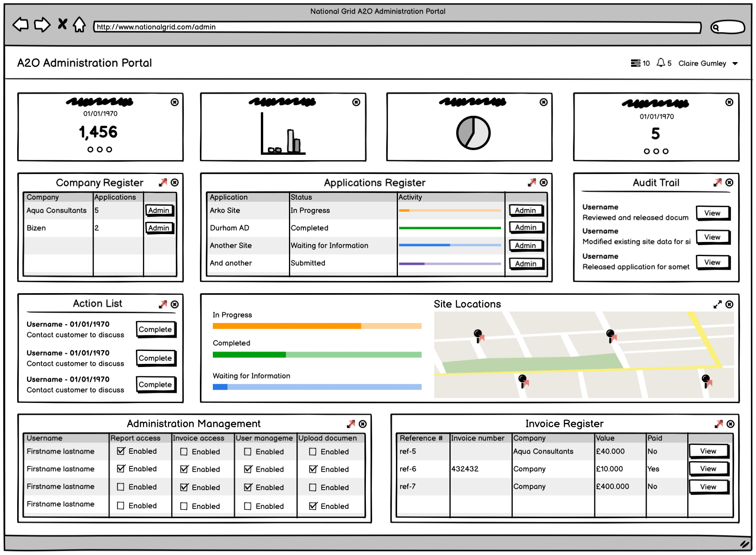Click the Completed green progress bar
756x555 pixels.
pos(317,354)
